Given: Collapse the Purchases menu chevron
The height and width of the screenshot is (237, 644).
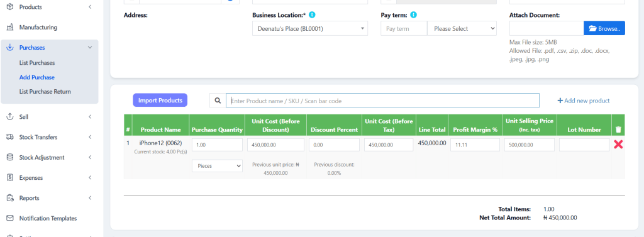Looking at the screenshot, I should (90, 48).
